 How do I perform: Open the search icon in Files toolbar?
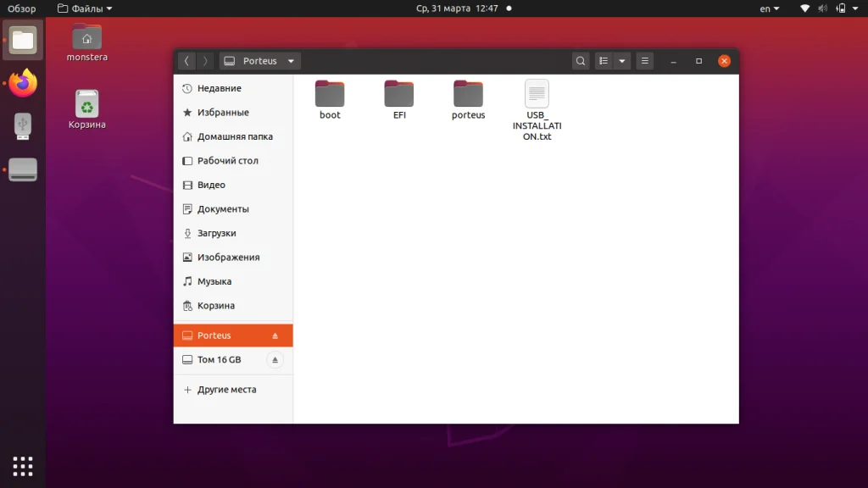pyautogui.click(x=580, y=60)
